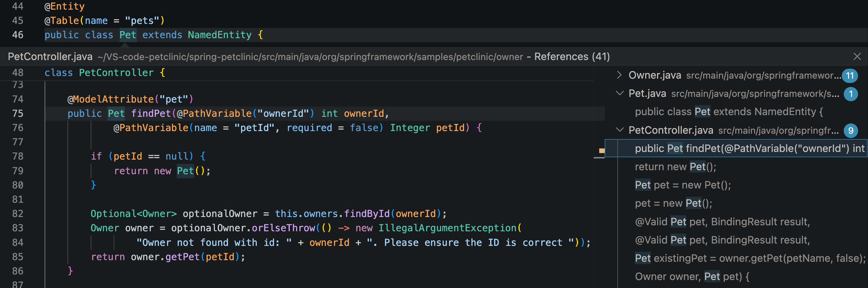This screenshot has height=288, width=868.
Task: Select reference 'public Pet findPet(@PathVariable'
Action: 736,148
